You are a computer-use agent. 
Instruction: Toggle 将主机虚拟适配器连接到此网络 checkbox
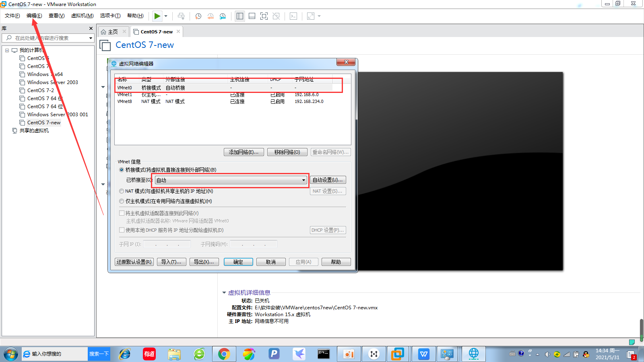tap(122, 213)
